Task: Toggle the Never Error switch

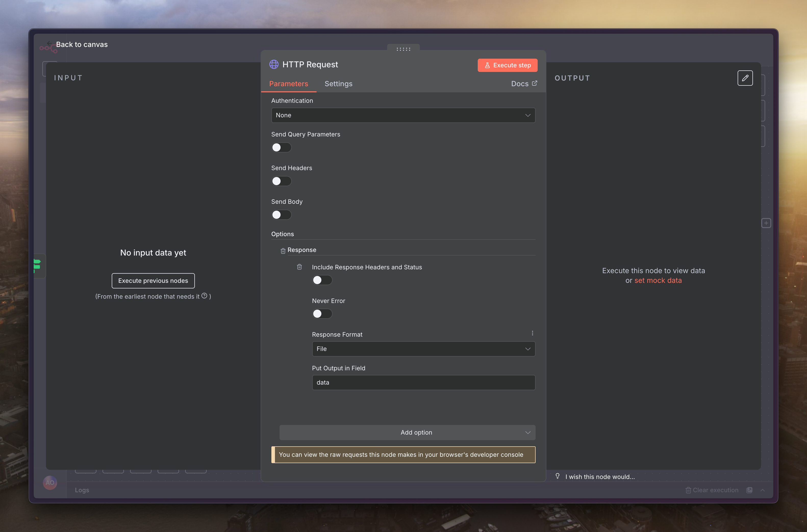Action: (x=322, y=314)
